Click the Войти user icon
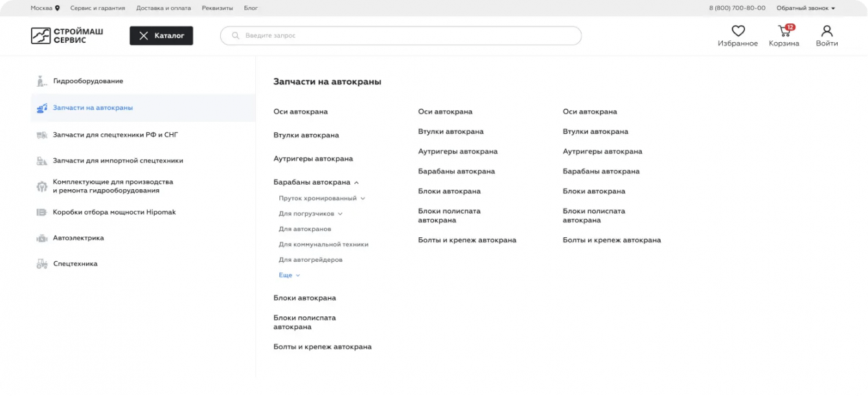868x396 pixels. [827, 30]
